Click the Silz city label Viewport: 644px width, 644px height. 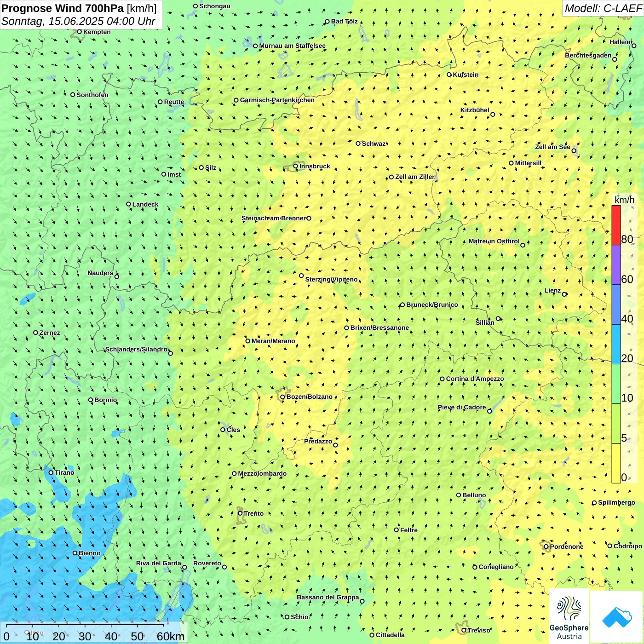(x=210, y=167)
